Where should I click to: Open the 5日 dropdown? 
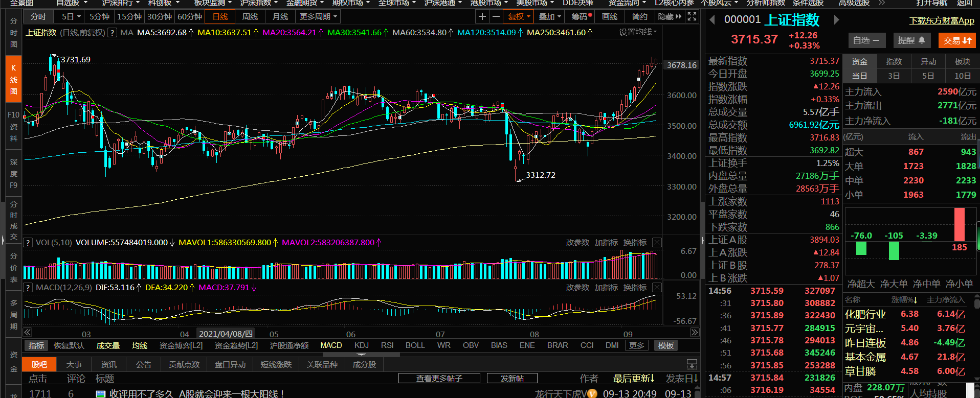(71, 17)
